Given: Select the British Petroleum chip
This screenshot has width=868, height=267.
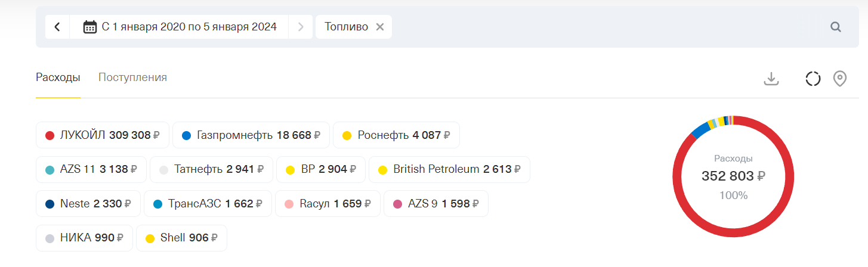Looking at the screenshot, I should point(449,169).
